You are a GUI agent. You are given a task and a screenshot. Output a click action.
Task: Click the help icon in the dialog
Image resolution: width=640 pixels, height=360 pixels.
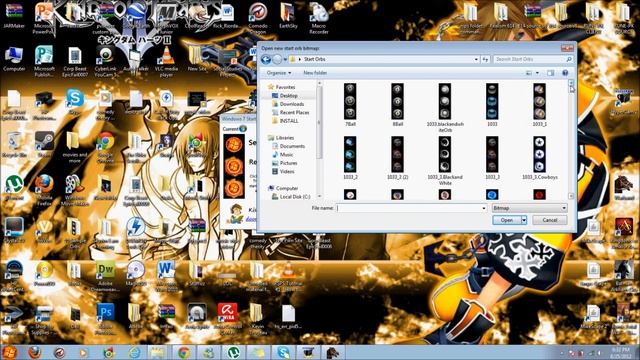click(x=565, y=73)
